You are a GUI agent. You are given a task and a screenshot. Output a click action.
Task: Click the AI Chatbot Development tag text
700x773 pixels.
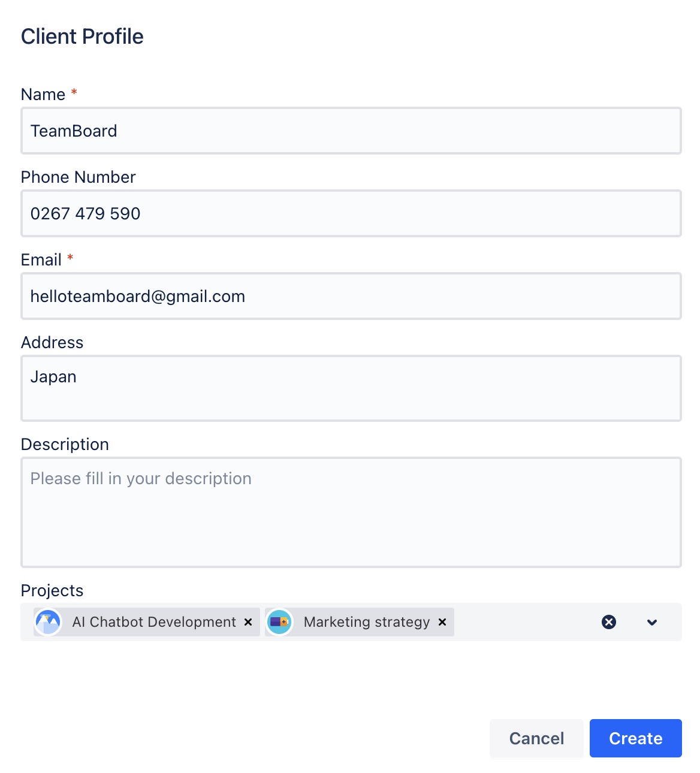[x=154, y=622]
